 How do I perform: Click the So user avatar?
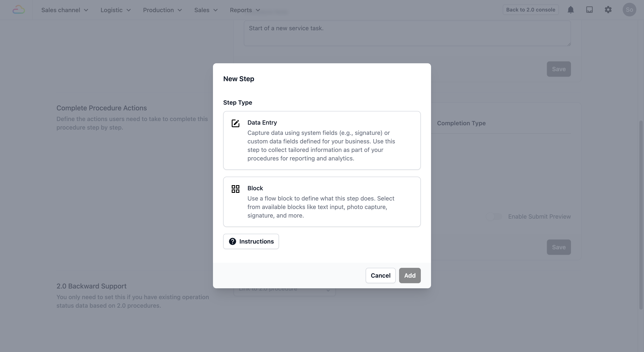click(x=629, y=10)
